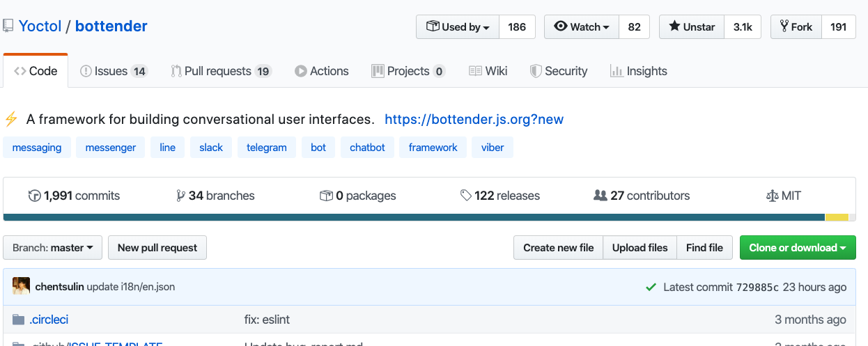Open the 0 packages link
The height and width of the screenshot is (346, 868).
click(x=358, y=196)
